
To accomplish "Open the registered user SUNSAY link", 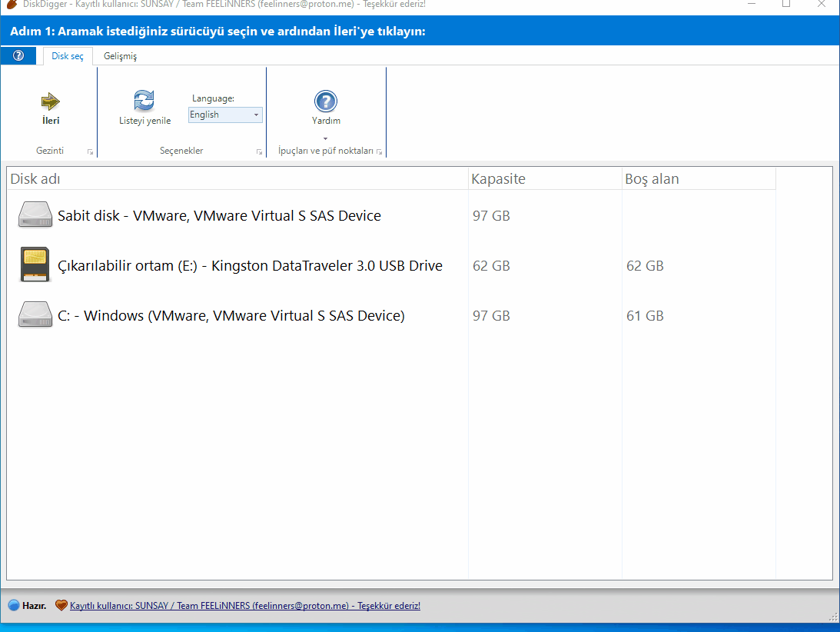I will 244,606.
